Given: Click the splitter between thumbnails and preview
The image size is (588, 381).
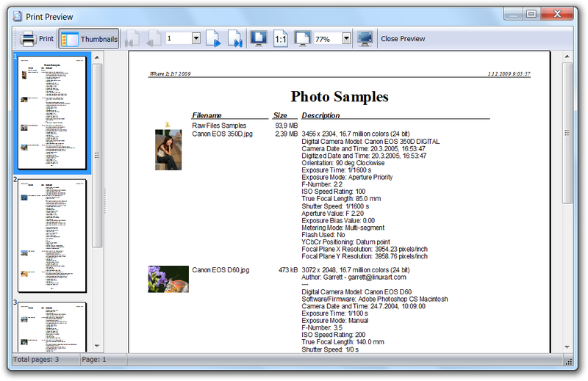Looking at the screenshot, I should (105, 201).
